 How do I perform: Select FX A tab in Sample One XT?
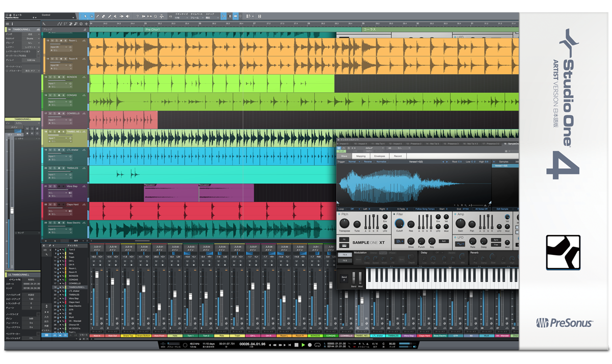click(345, 255)
